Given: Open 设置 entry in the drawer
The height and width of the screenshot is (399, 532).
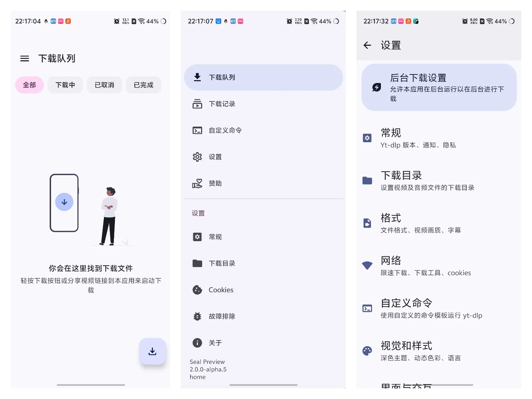Looking at the screenshot, I should (x=263, y=157).
